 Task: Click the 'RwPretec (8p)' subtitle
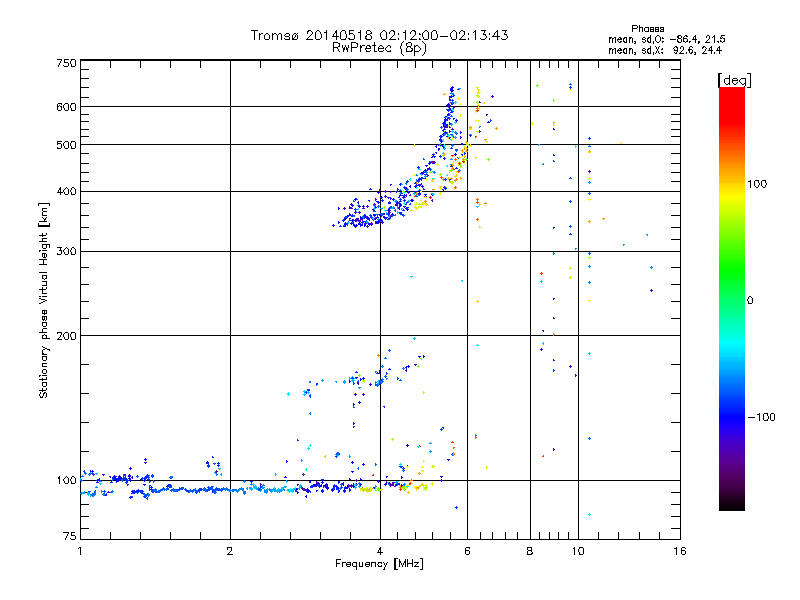[x=379, y=48]
